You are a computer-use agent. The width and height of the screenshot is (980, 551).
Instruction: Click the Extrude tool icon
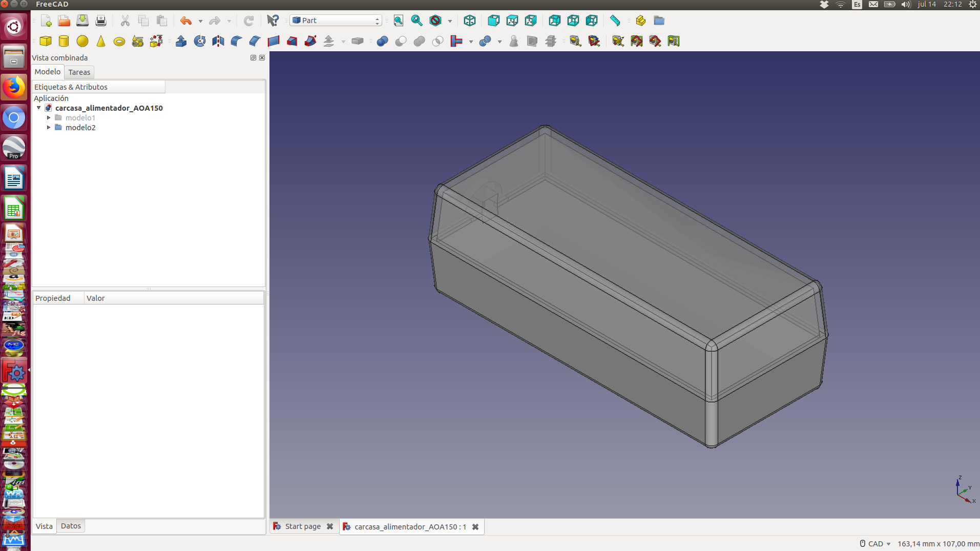point(181,41)
